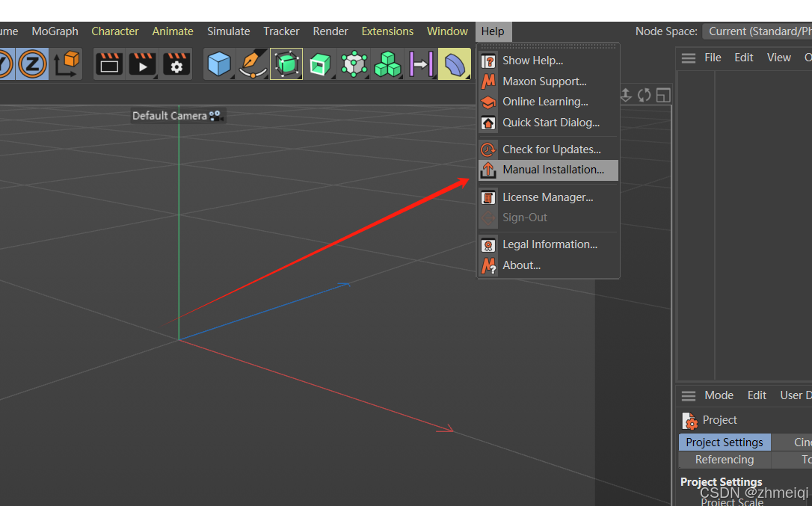This screenshot has width=812, height=506.
Task: Open the Node Space dropdown
Action: pos(757,31)
